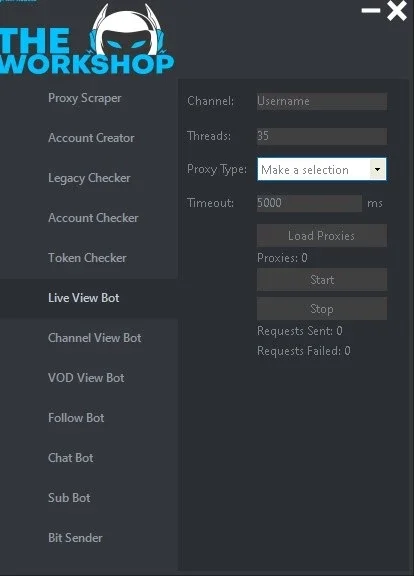
Task: Minimize the window with the dash icon
Action: tap(370, 10)
